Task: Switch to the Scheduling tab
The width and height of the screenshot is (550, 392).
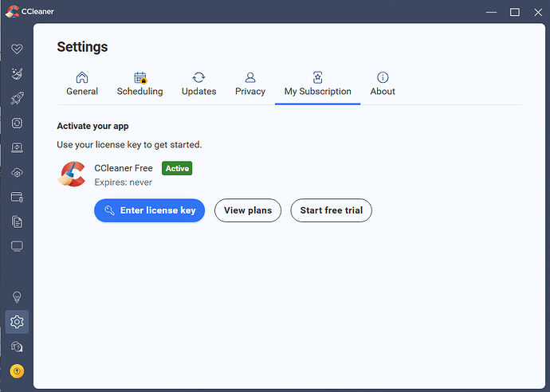Action: 140,84
